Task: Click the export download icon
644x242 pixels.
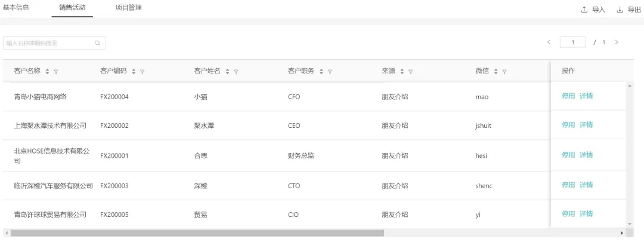Action: [620, 10]
